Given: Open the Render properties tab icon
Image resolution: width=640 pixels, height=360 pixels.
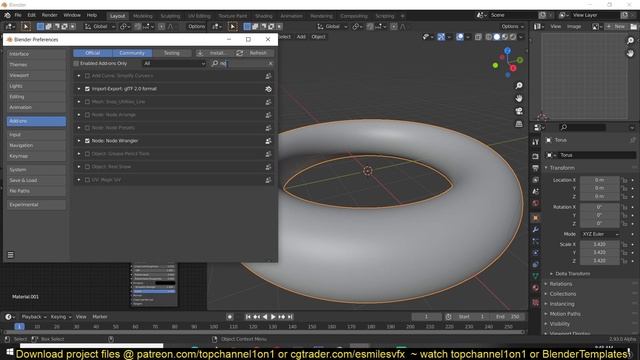Looking at the screenshot, I should point(536,156).
